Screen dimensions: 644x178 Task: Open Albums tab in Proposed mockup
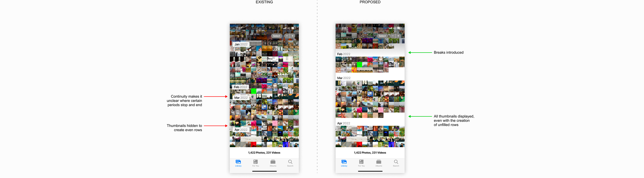point(379,163)
